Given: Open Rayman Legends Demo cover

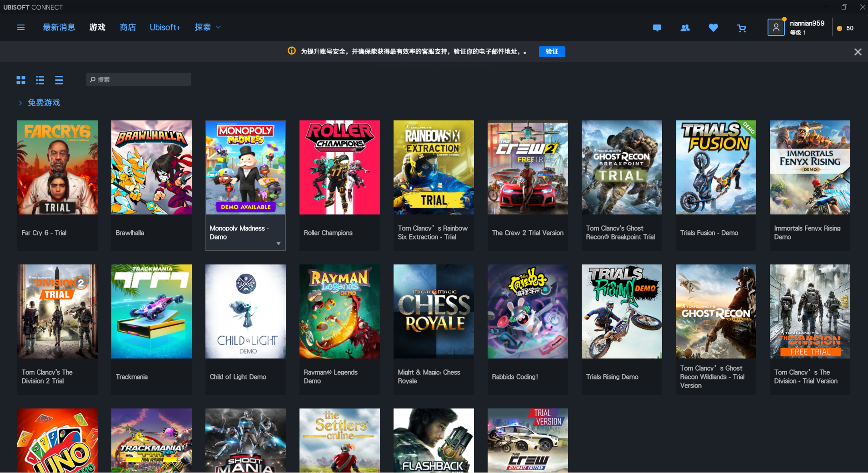Looking at the screenshot, I should [339, 311].
